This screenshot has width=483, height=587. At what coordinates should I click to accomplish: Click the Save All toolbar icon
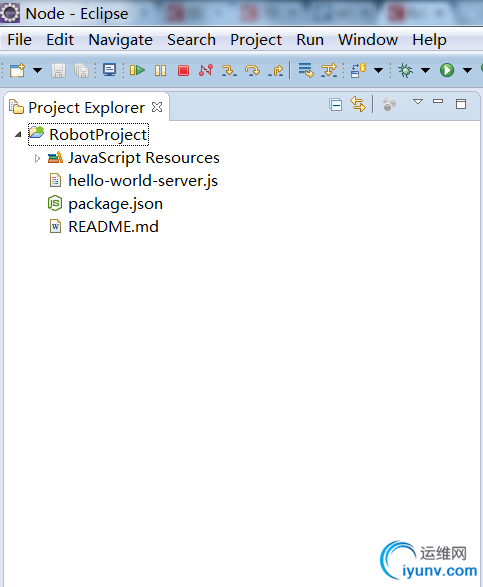pos(81,70)
